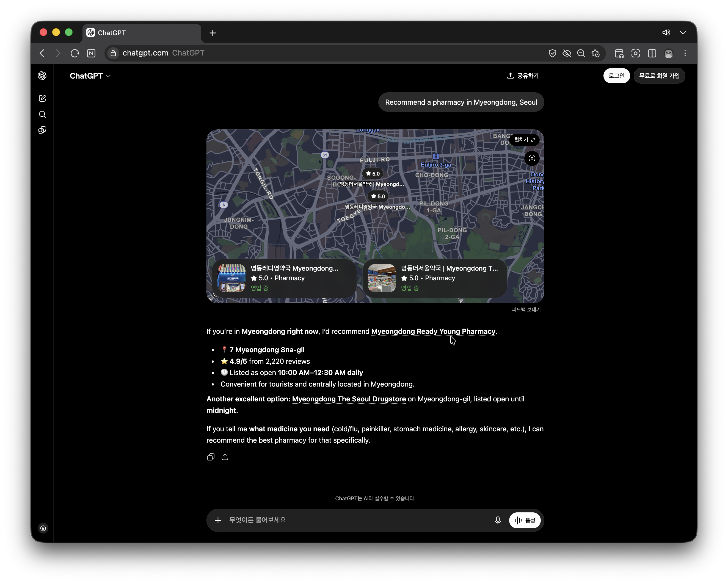Screen dimensions: 728x583
Task: Open the browser three-dot menu
Action: (685, 53)
